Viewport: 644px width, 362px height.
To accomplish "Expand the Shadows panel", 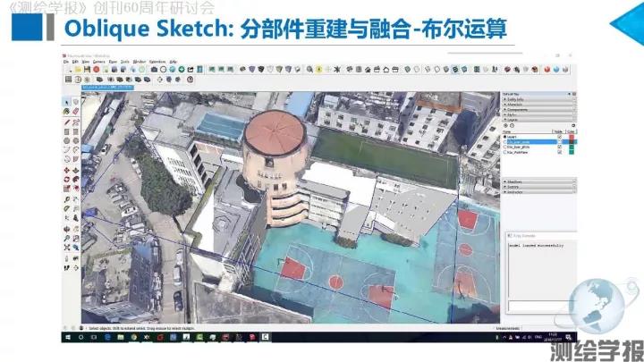I will 538,181.
